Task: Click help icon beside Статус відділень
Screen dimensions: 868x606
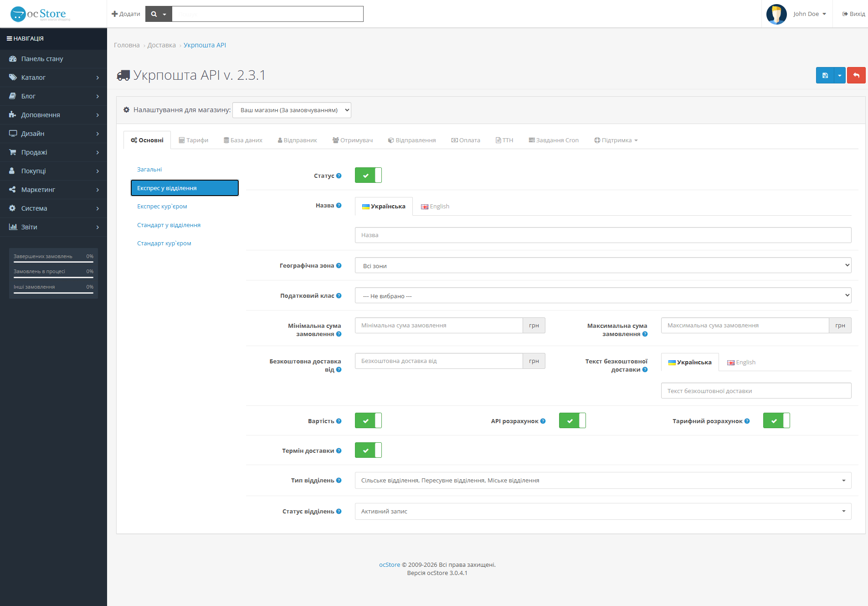Action: (339, 511)
